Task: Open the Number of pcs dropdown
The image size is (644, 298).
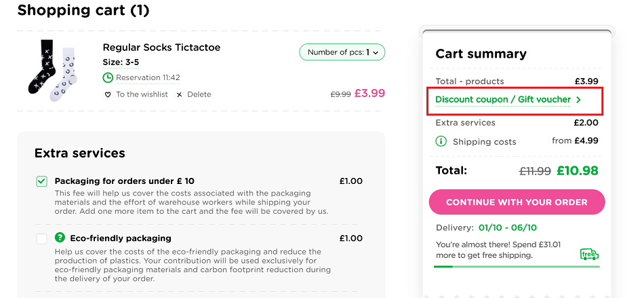Action: (342, 52)
